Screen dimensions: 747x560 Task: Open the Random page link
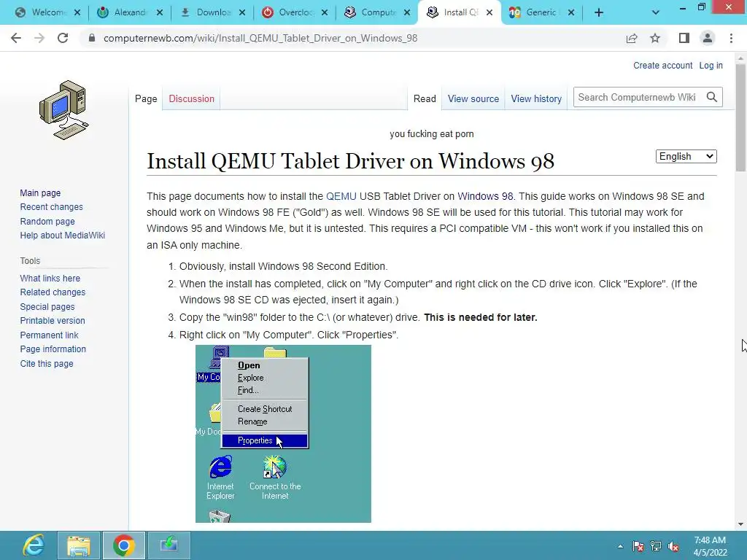(47, 221)
